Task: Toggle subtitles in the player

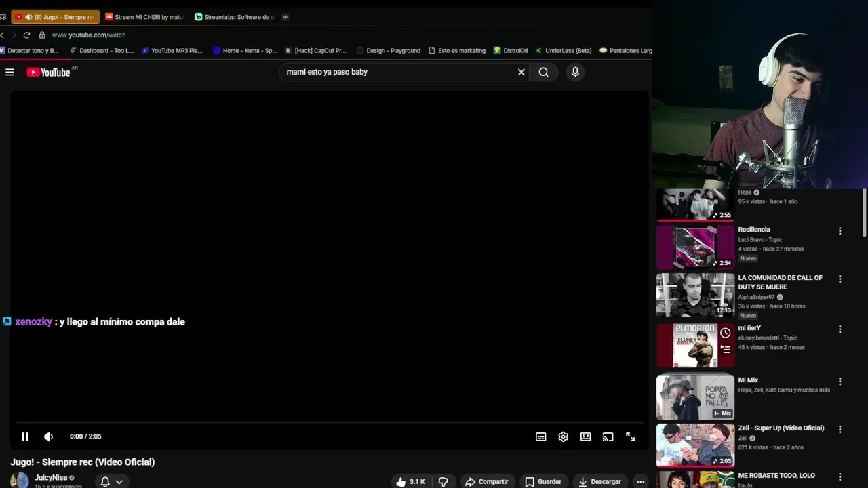Action: 540,437
